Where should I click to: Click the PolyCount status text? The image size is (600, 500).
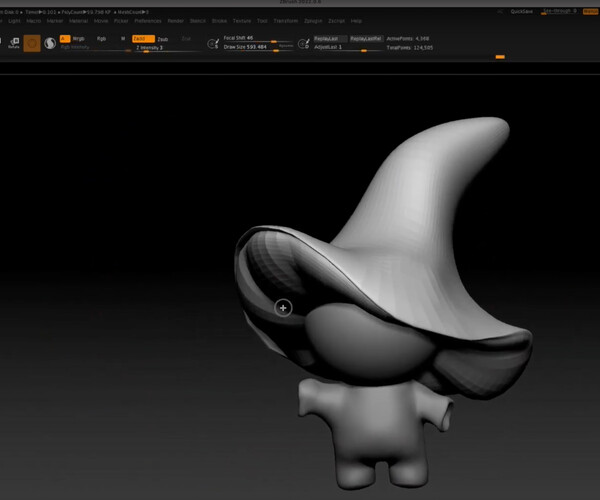pos(86,12)
